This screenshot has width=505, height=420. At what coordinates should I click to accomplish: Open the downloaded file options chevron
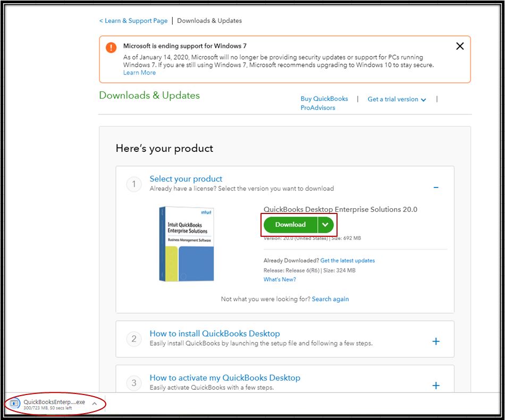(94, 404)
